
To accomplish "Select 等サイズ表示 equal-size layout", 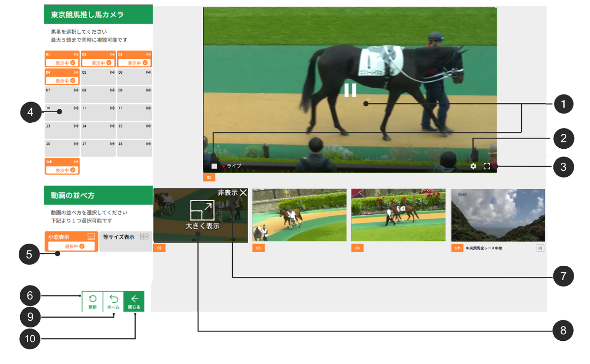I will (x=125, y=241).
